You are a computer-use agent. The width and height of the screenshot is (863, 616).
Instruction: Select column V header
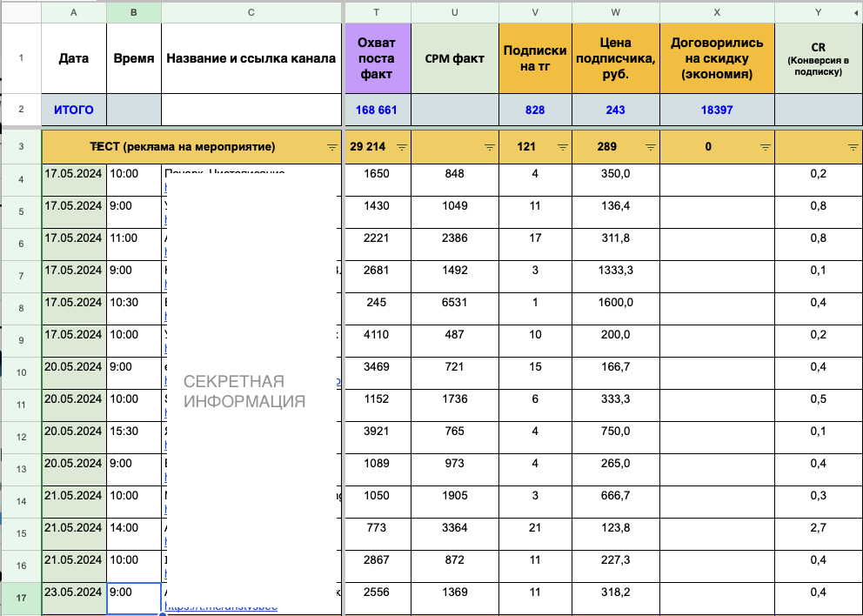(x=535, y=12)
